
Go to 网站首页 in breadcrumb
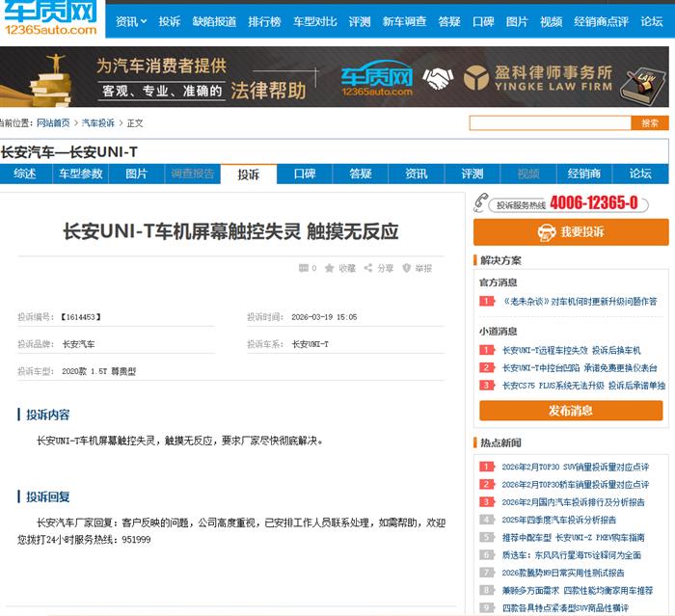coord(53,123)
